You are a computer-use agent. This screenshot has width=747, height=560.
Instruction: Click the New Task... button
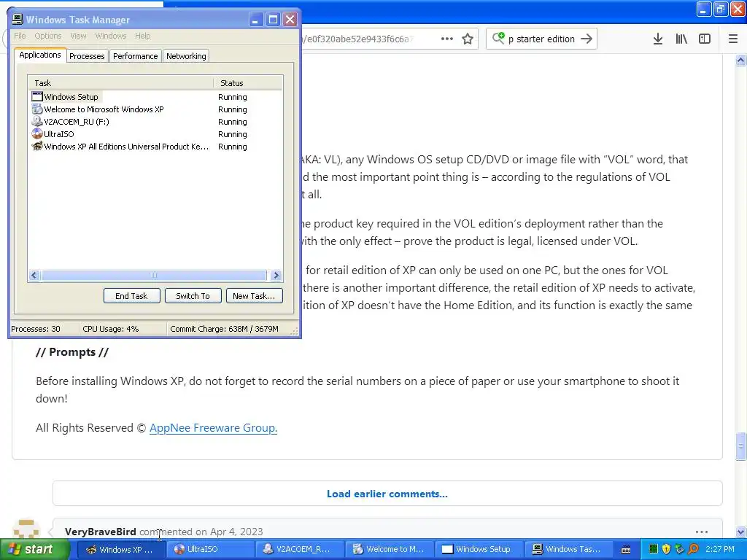(254, 296)
